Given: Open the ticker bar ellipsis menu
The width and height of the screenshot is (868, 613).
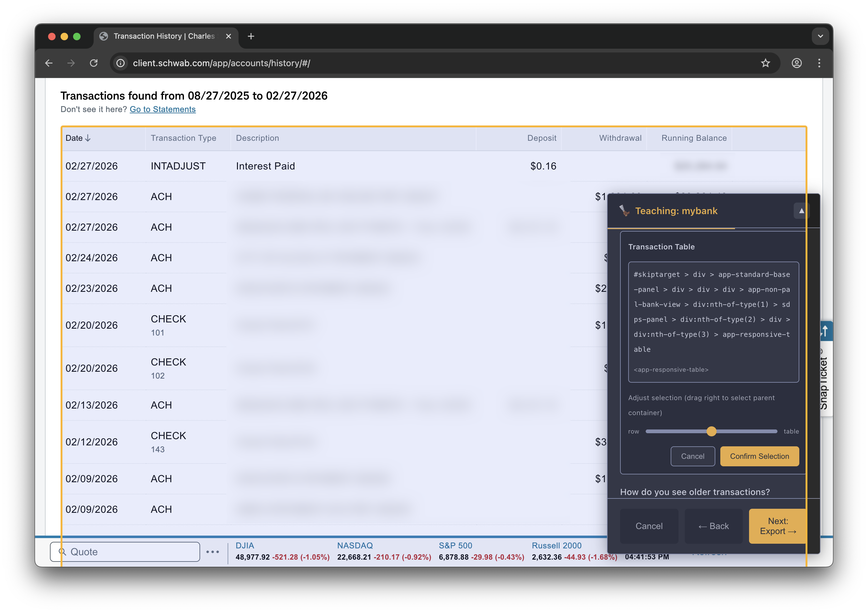Looking at the screenshot, I should tap(212, 552).
